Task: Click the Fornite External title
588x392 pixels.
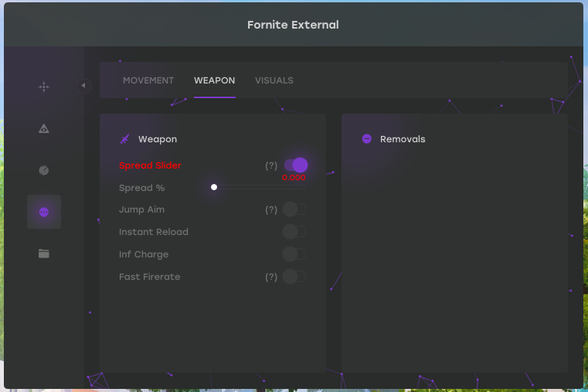Action: pyautogui.click(x=293, y=25)
